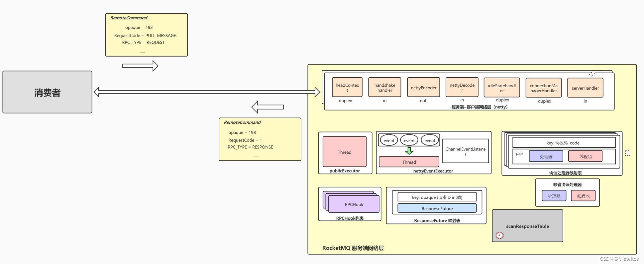Click the REQUEST RemoteCommand note
Viewport: 644px width, 264px height.
[147, 35]
